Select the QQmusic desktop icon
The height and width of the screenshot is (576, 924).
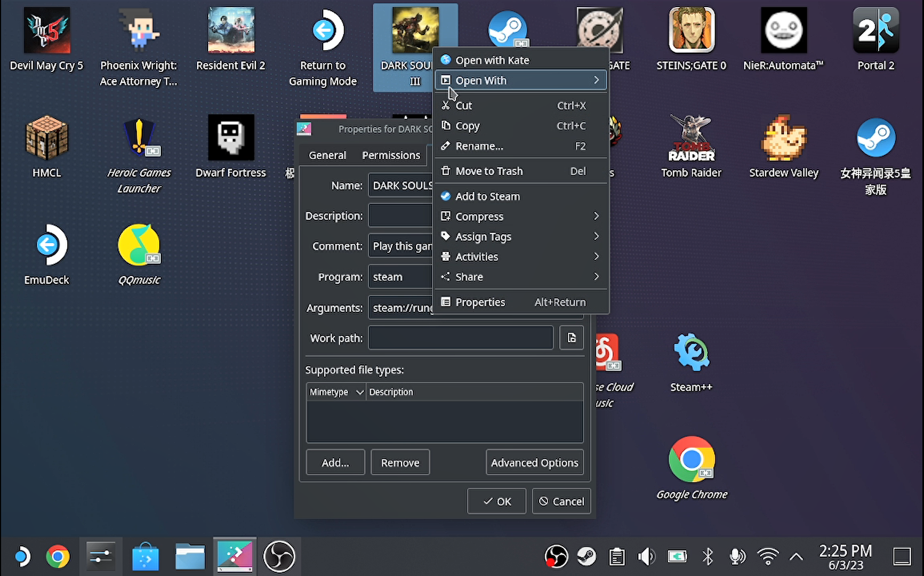point(139,245)
